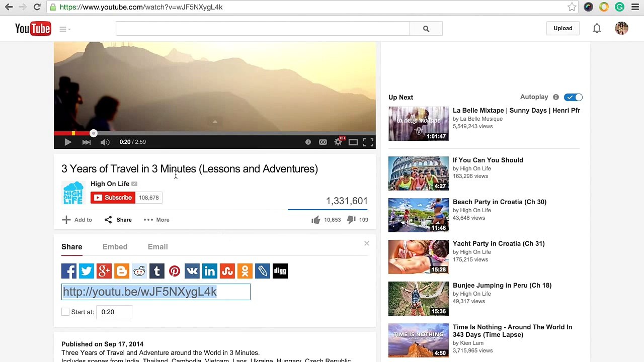Share video on StumbleUpon
Viewport: 644px width, 362px height.
point(227,271)
